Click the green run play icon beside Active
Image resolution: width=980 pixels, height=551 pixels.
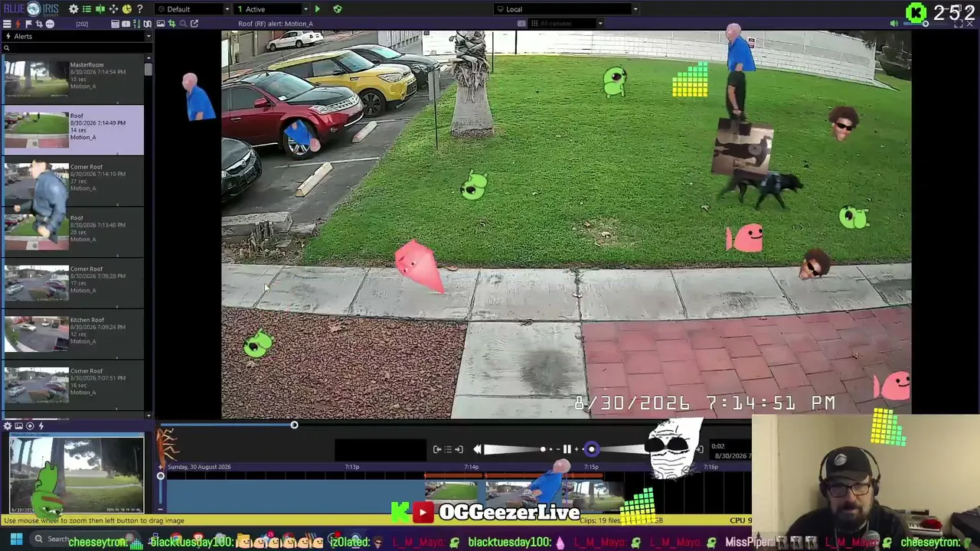pos(317,9)
